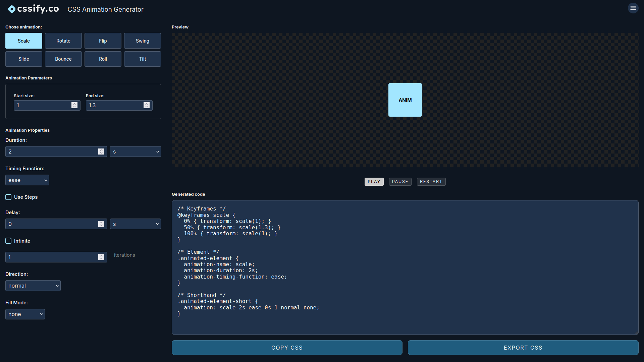Image resolution: width=644 pixels, height=362 pixels.
Task: Open the Duration unit dropdown
Action: point(135,152)
